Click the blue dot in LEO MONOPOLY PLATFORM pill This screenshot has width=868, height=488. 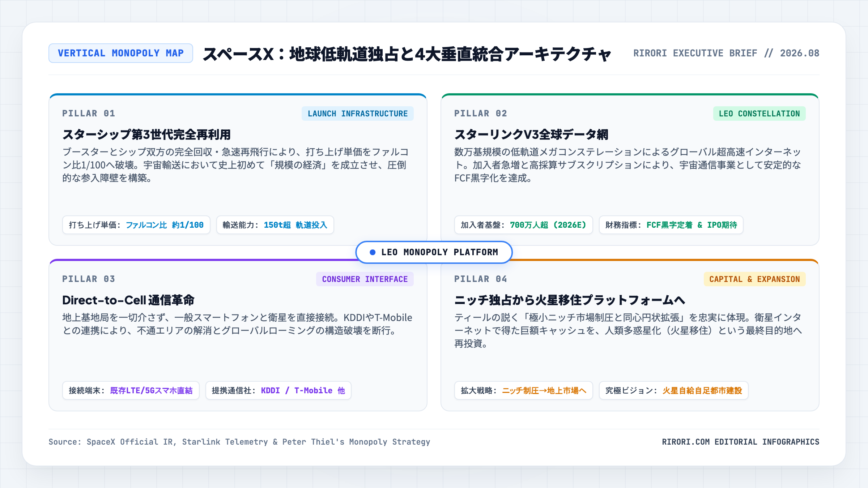[x=373, y=252]
